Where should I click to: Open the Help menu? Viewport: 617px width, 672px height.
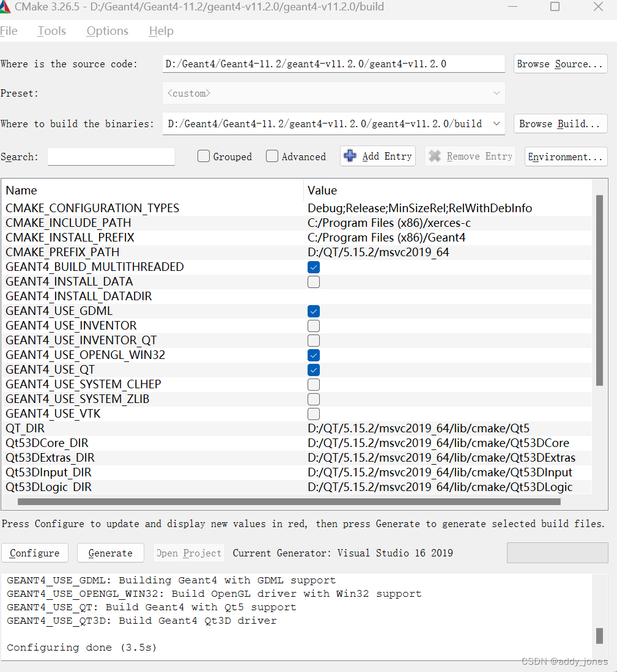click(x=161, y=31)
